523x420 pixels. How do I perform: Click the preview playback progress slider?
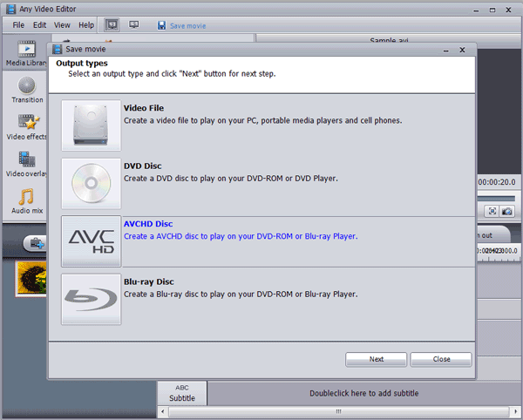tap(496, 199)
